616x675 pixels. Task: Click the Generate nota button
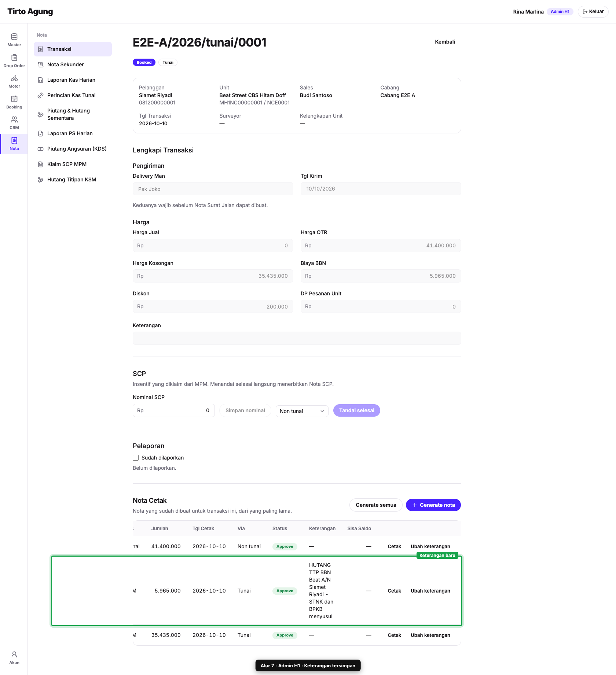coord(433,505)
